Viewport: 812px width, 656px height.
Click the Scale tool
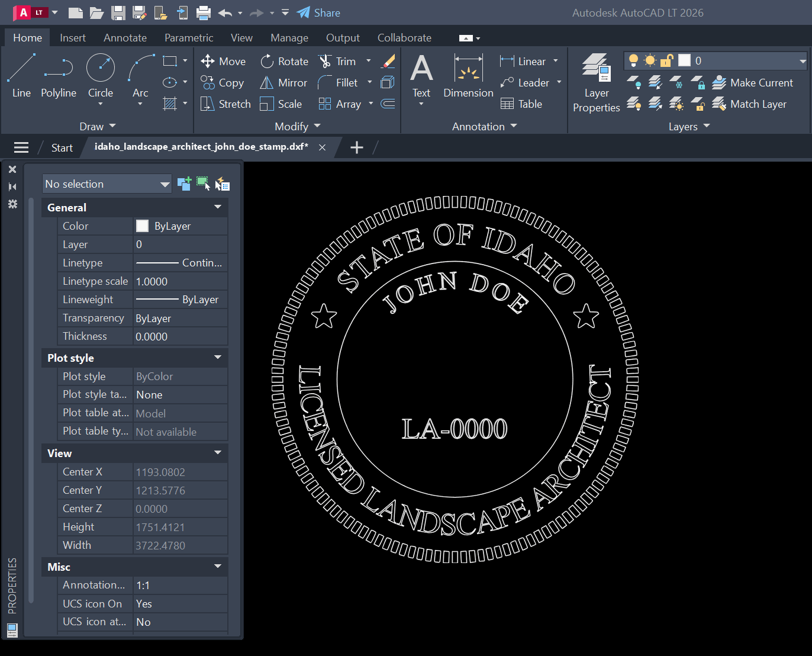281,104
